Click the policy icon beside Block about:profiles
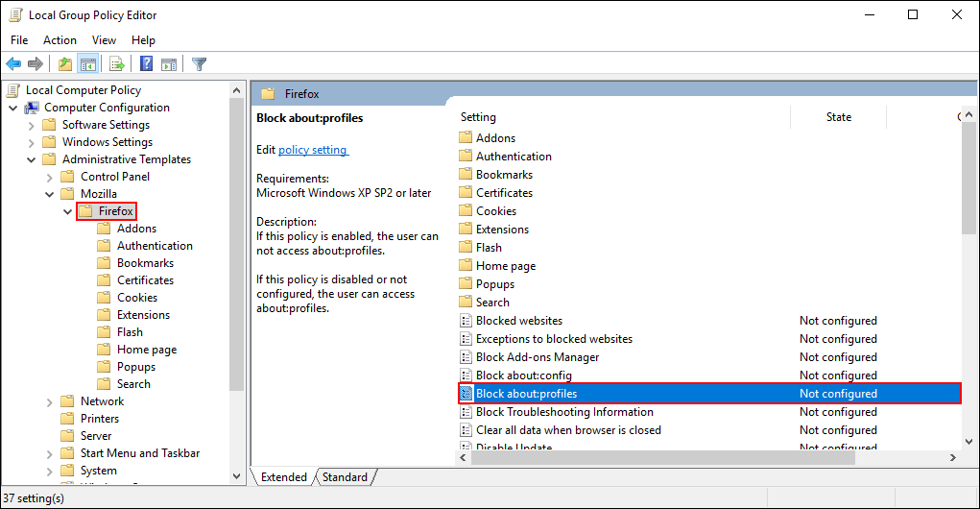The height and width of the screenshot is (509, 980). [466, 394]
